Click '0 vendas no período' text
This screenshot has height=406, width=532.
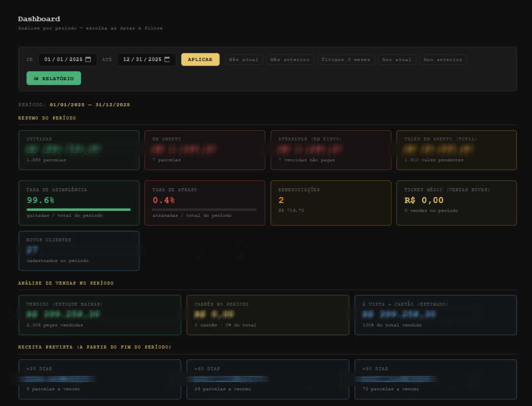point(431,210)
